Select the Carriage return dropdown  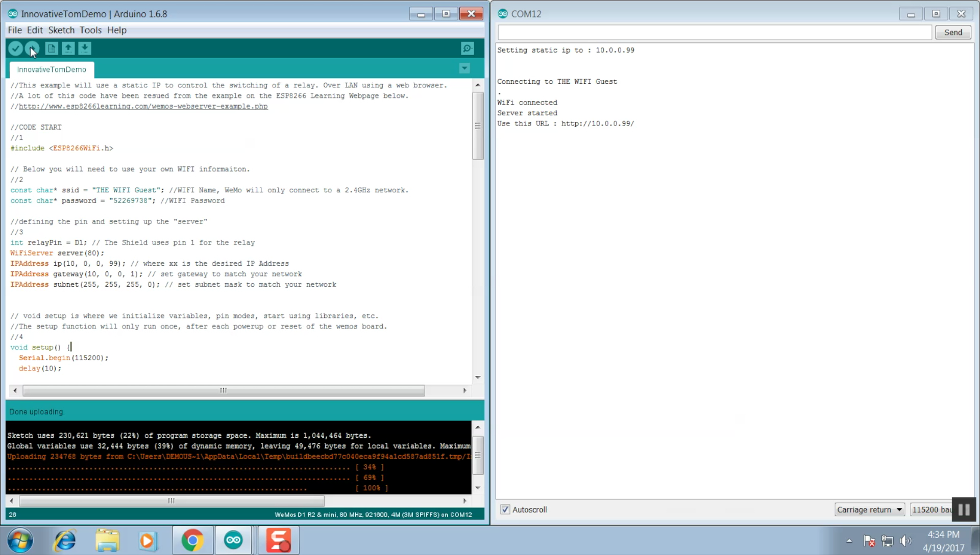click(868, 509)
